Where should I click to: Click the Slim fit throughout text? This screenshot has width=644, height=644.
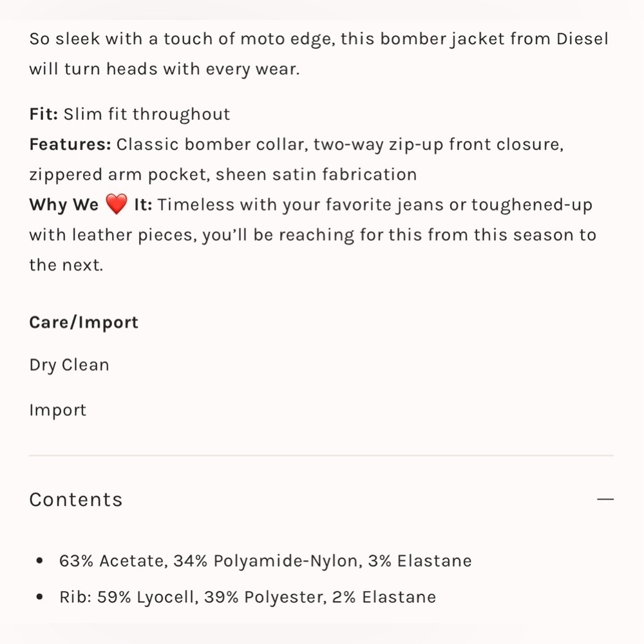(x=147, y=114)
